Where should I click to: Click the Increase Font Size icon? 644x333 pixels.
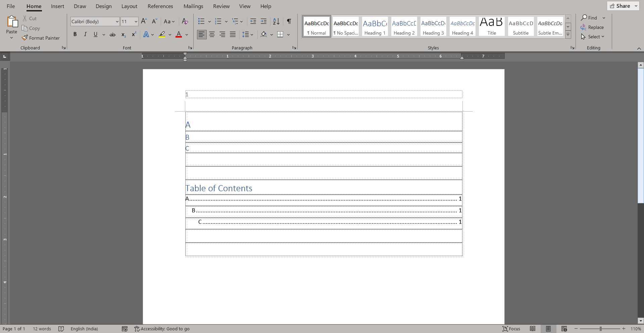[x=144, y=22]
